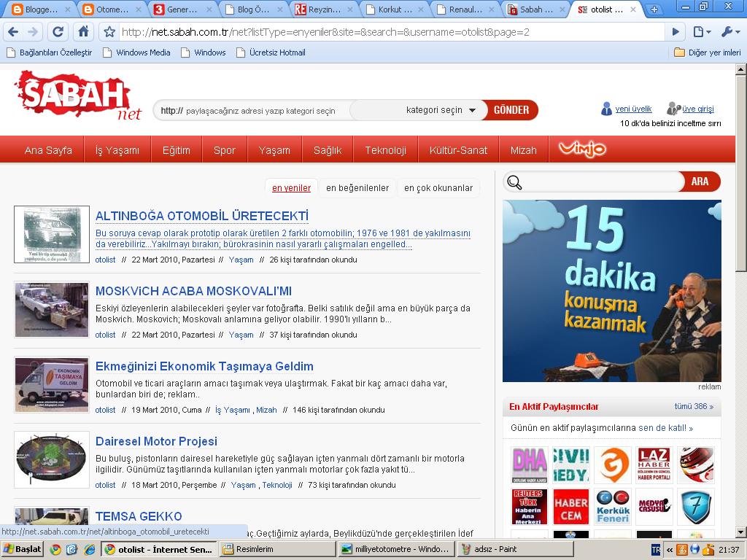Reload the page with the refresh icon
This screenshot has width=747, height=560.
pos(58,32)
